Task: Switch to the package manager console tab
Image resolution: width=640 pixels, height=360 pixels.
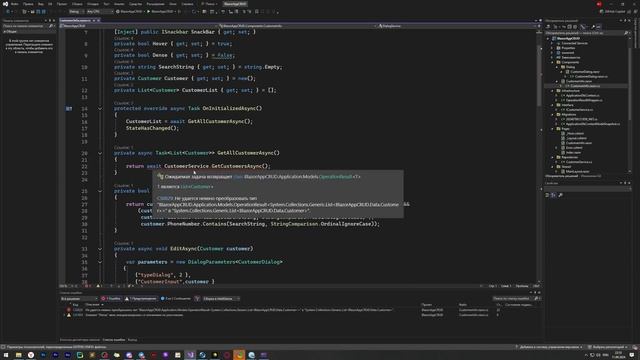Action: tap(80, 340)
